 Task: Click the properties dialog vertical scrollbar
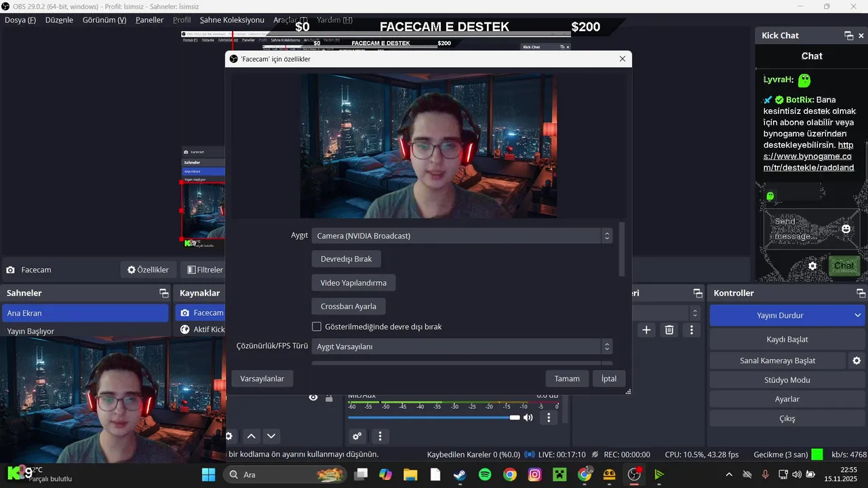pos(622,249)
